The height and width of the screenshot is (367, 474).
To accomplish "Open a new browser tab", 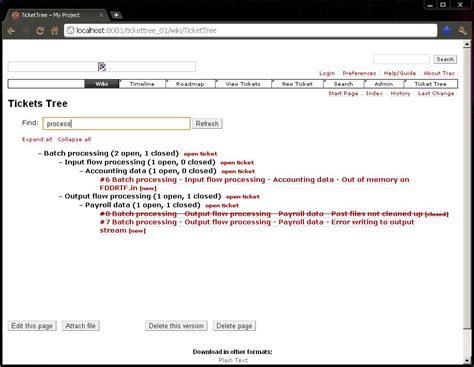I will tap(116, 15).
